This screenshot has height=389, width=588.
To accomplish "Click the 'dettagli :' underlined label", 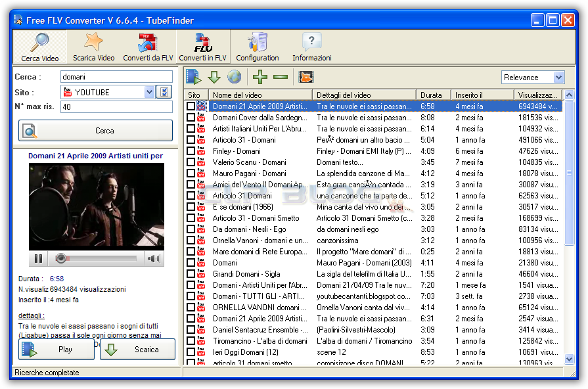I will 32,315.
